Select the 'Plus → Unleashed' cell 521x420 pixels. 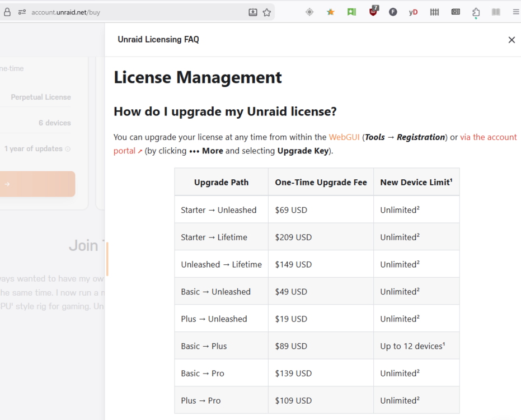(x=221, y=319)
